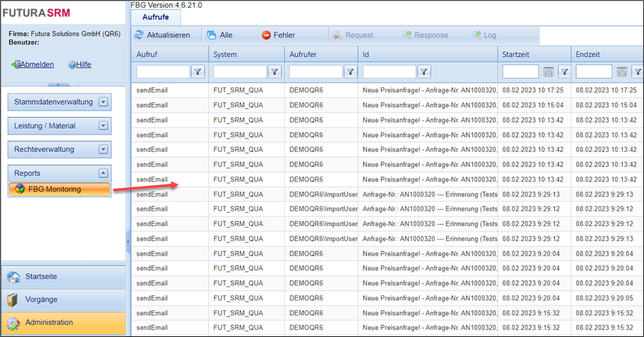The image size is (644, 337).
Task: Click filter icon in Id column
Action: point(424,71)
